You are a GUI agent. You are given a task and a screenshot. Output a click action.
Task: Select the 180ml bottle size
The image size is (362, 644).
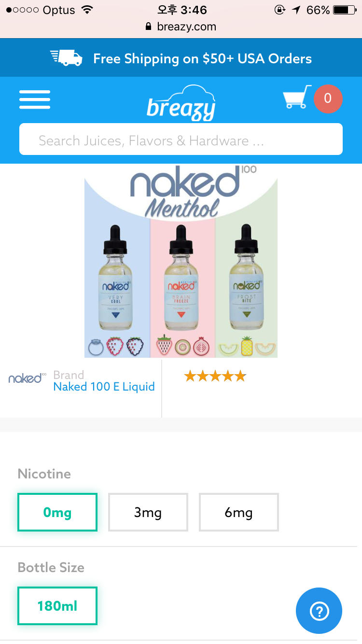click(x=57, y=606)
